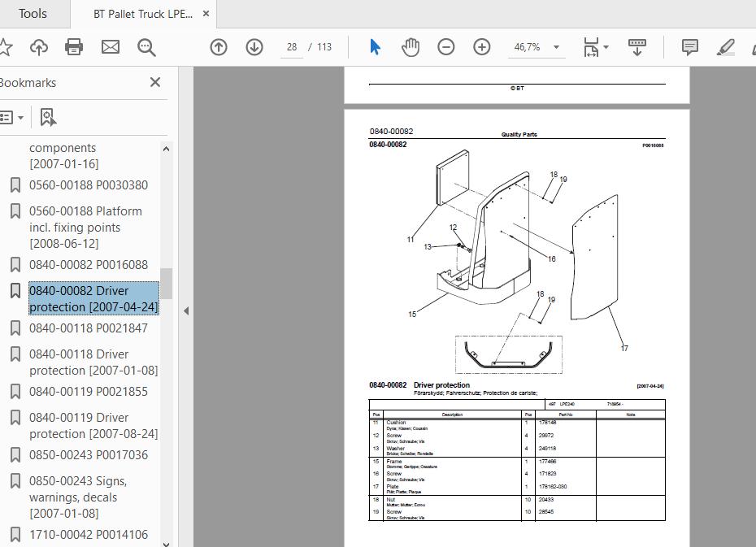Collapse the sidebar with the left-arrow handle
The width and height of the screenshot is (756, 547).
click(185, 310)
